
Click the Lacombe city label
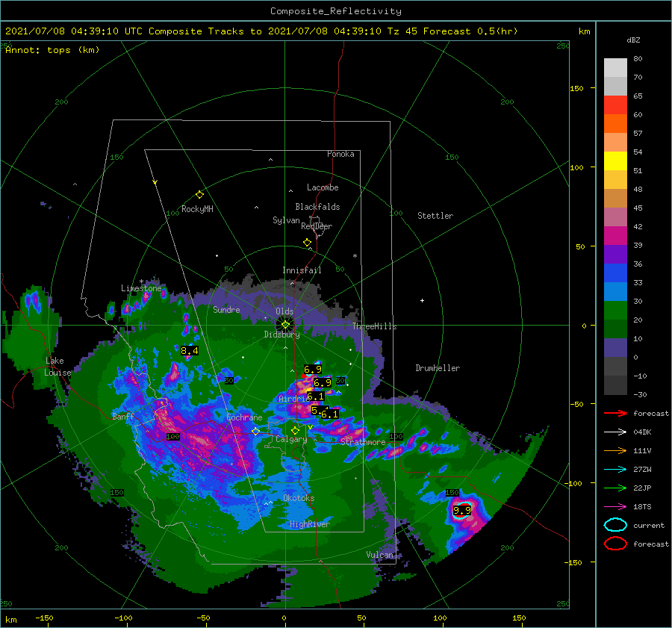pos(323,187)
